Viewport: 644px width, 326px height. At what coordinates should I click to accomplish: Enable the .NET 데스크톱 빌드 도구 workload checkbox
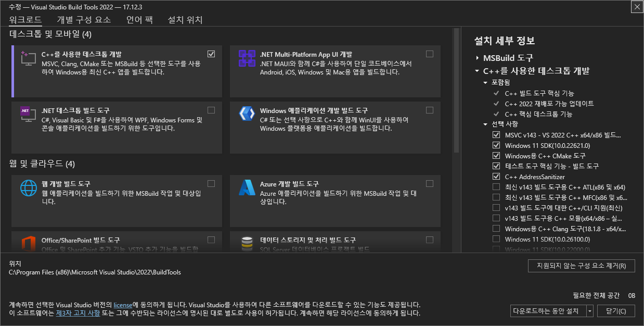click(211, 110)
